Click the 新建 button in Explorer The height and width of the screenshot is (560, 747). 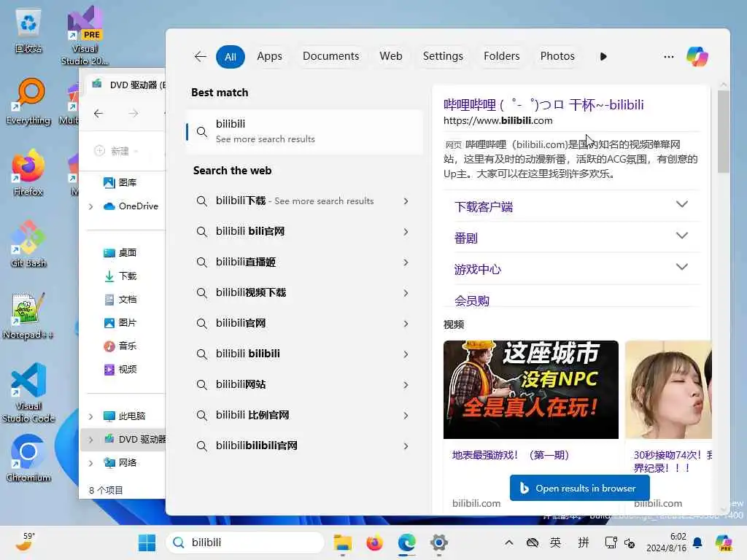pyautogui.click(x=117, y=151)
